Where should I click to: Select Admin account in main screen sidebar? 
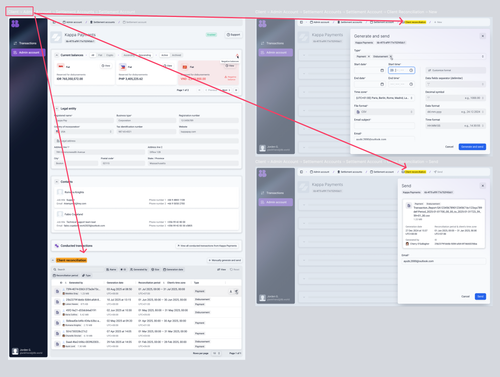click(28, 52)
